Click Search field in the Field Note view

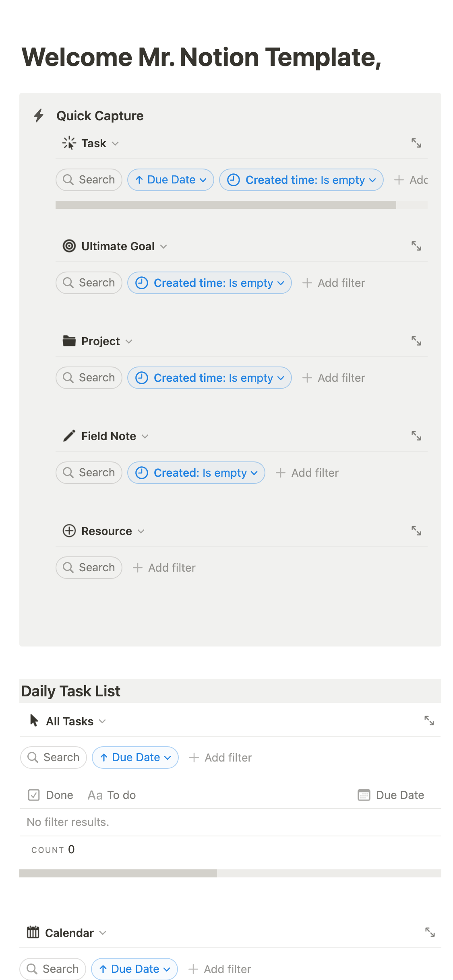[x=89, y=473]
